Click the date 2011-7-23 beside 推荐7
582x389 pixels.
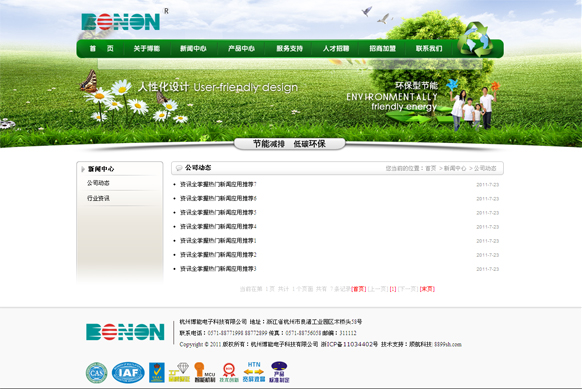point(488,185)
